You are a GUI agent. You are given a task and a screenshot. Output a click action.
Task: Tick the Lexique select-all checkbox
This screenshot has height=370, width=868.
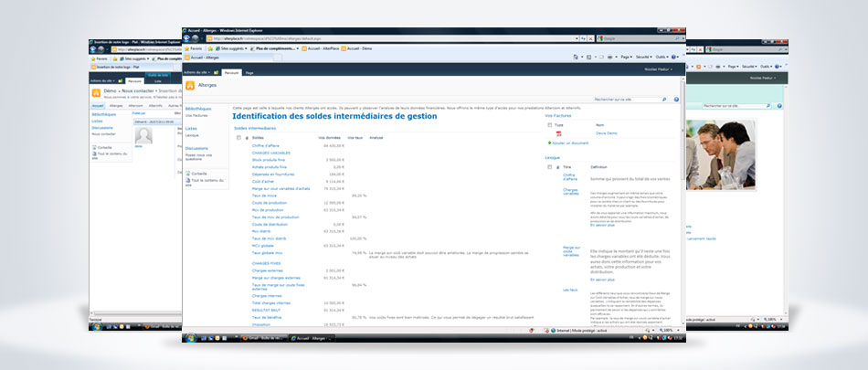(550, 166)
